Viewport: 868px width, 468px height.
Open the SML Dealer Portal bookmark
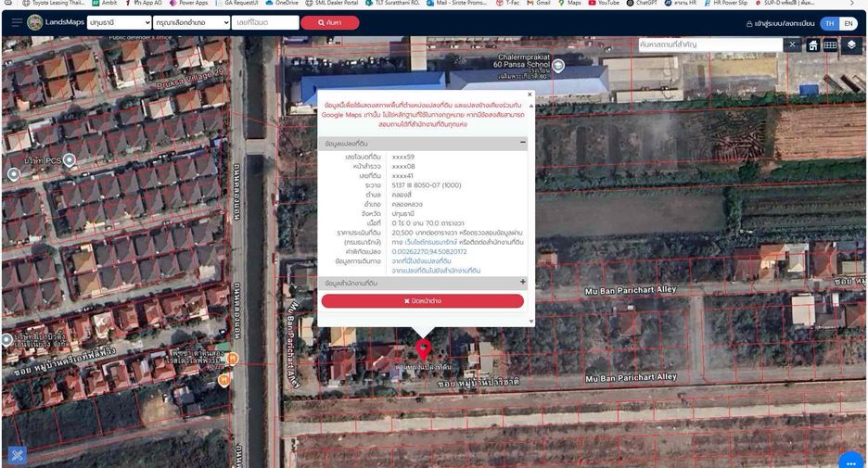click(x=332, y=3)
